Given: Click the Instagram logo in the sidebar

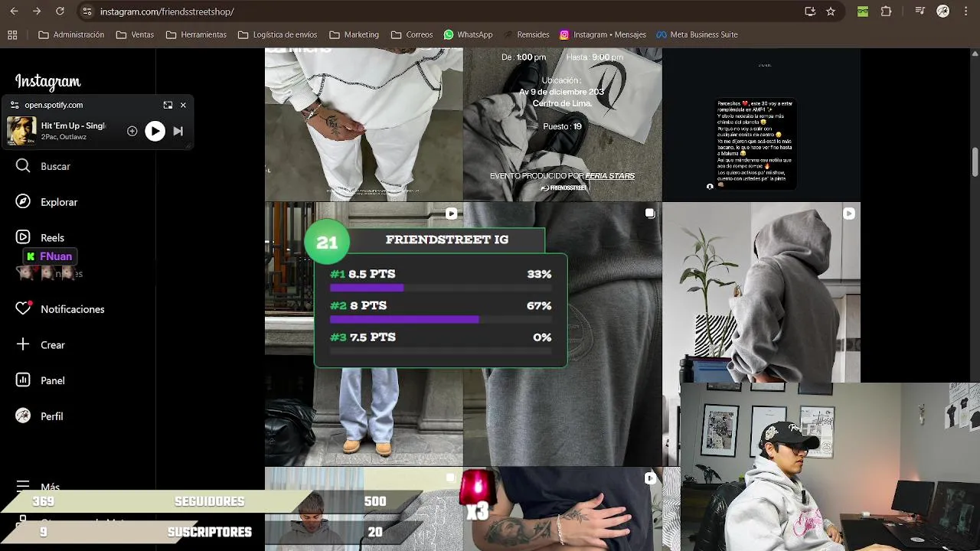Looking at the screenshot, I should pyautogui.click(x=47, y=82).
